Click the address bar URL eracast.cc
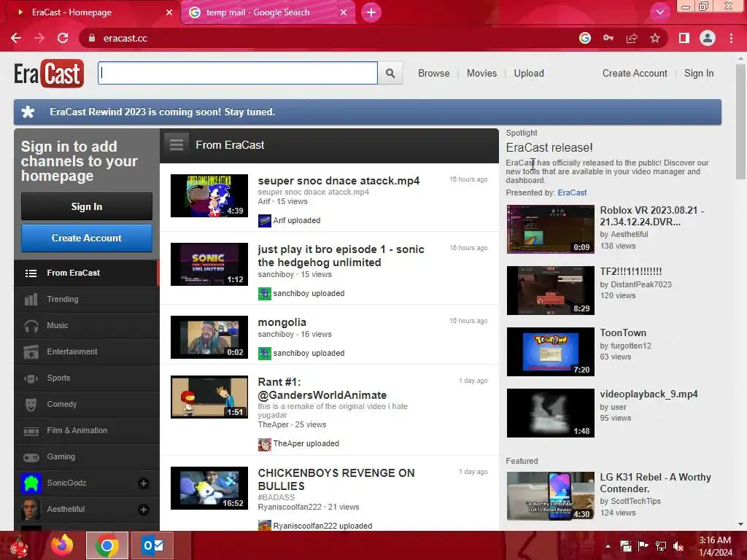The width and height of the screenshot is (747, 560). tap(125, 38)
